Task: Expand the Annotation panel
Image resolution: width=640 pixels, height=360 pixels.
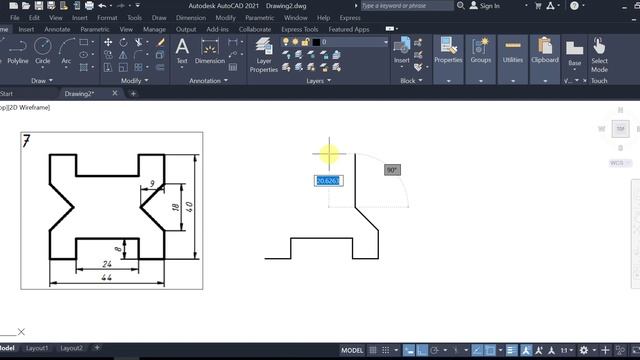Action: point(209,81)
